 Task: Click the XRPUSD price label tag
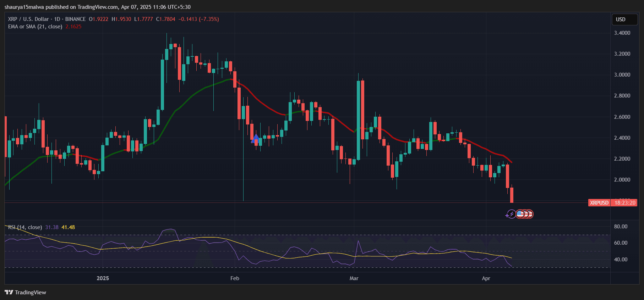(599, 203)
